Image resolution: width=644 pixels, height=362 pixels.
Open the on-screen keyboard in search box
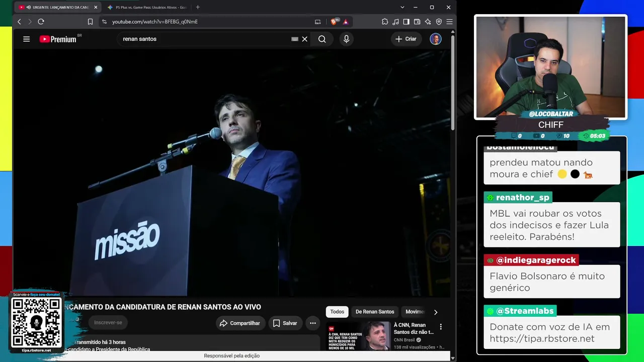295,39
